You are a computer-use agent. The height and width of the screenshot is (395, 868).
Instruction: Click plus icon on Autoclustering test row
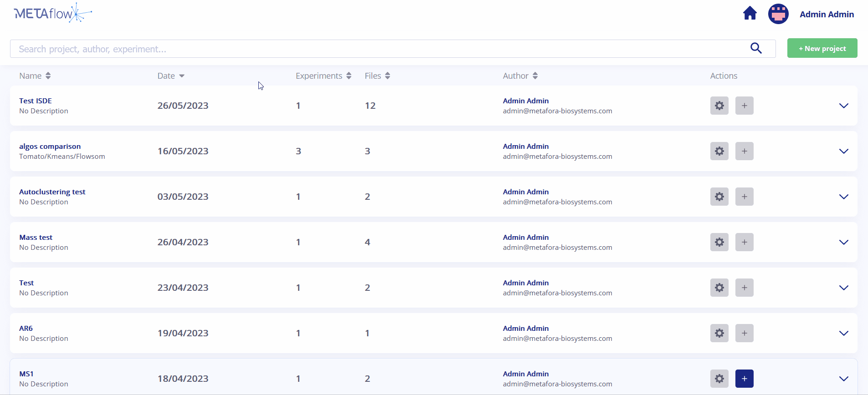(x=744, y=197)
